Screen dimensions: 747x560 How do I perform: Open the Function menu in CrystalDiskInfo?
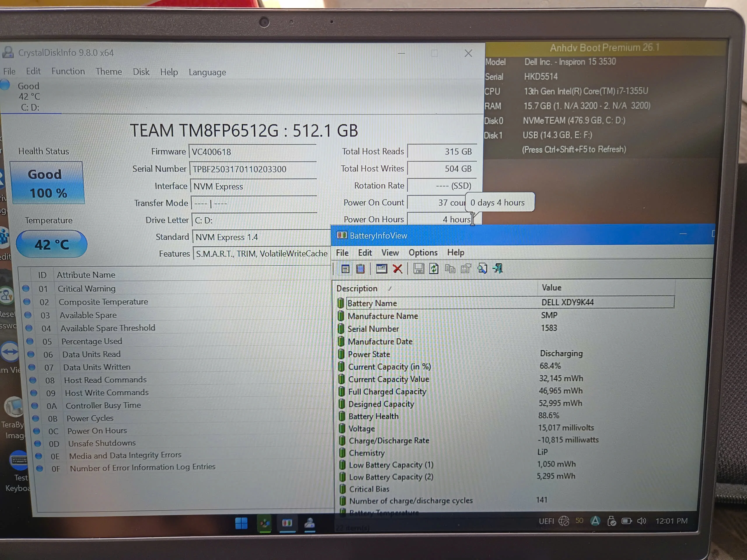click(x=68, y=71)
